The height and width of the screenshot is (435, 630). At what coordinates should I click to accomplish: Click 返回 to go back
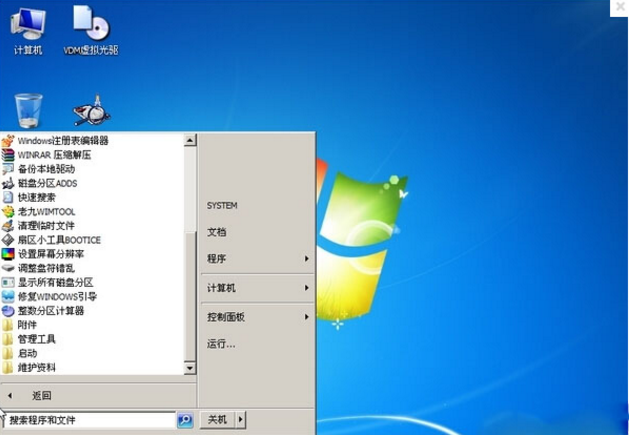tap(42, 396)
